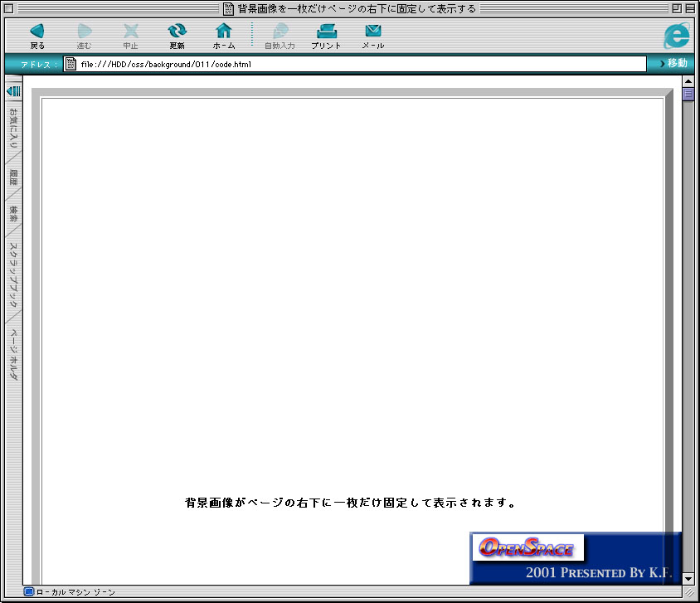Click the '2001 Presented By K.F.' text
Image resolution: width=700 pixels, height=603 pixels.
click(x=599, y=572)
